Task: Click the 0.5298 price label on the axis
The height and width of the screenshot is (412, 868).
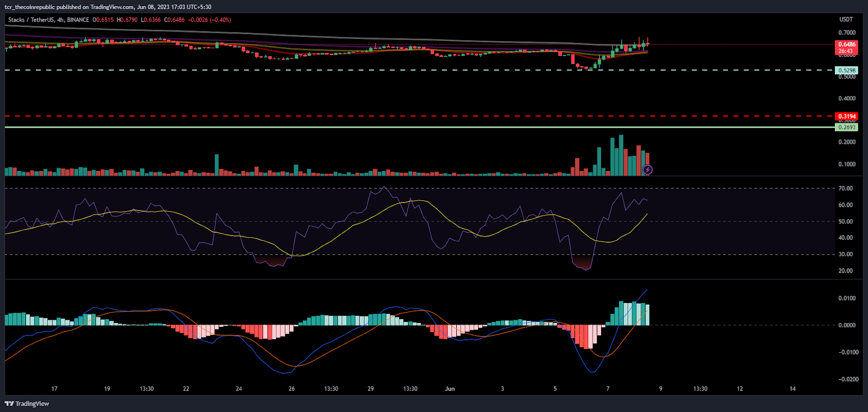Action: pos(847,70)
